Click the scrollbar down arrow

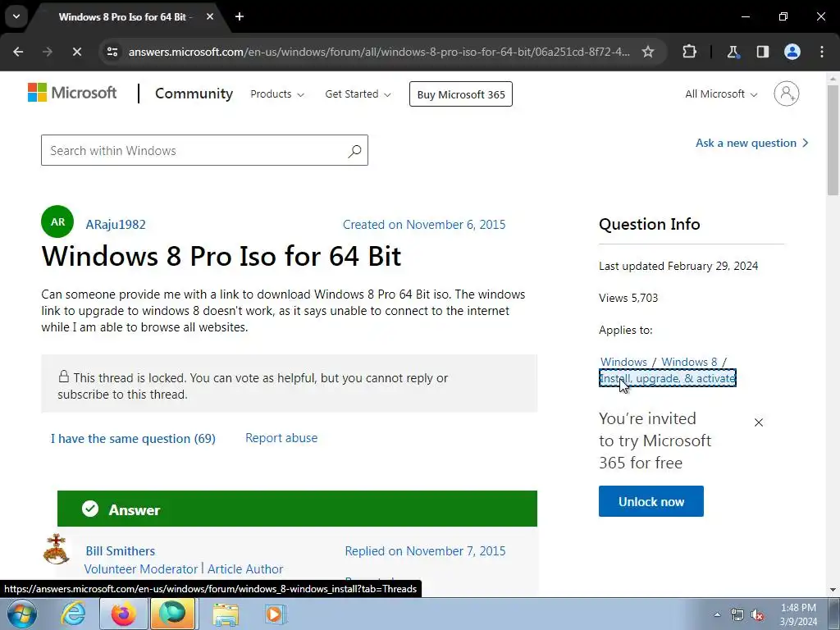833,590
